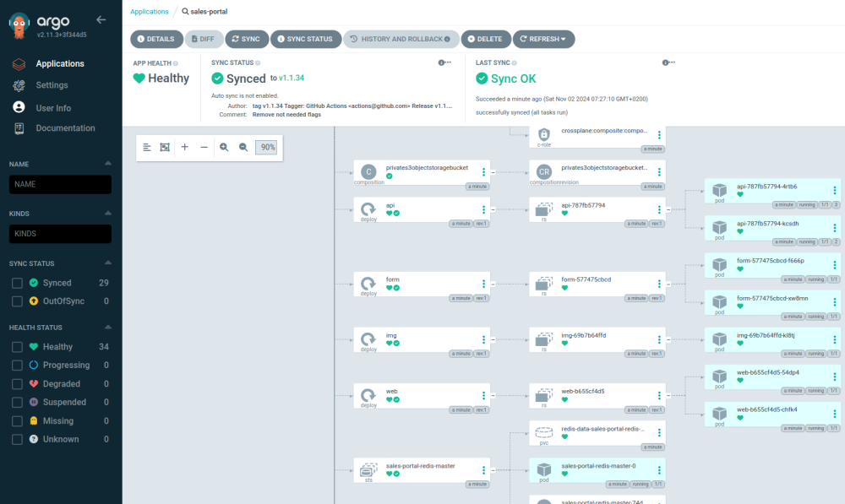This screenshot has width=845, height=504.
Task: Select the compact tree layout icon
Action: [146, 147]
